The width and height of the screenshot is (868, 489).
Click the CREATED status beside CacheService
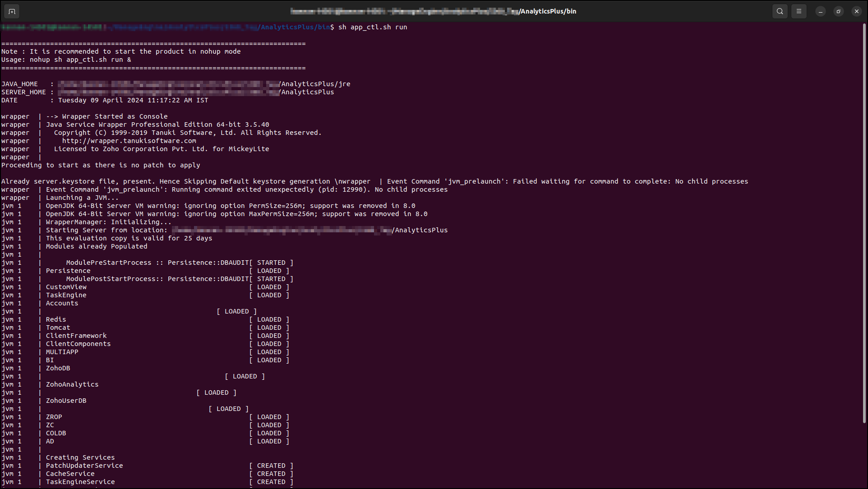(271, 474)
